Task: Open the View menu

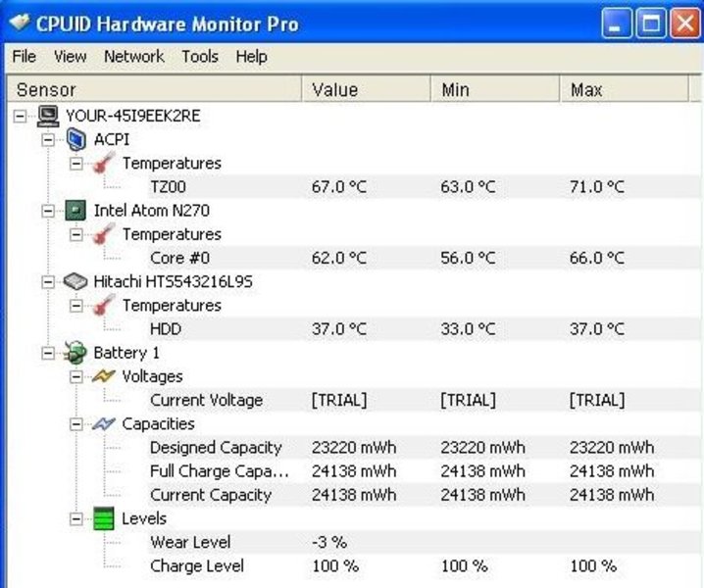Action: [x=70, y=57]
